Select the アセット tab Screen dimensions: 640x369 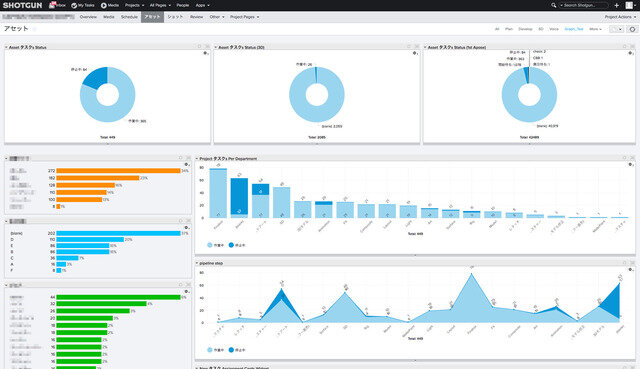tap(152, 17)
